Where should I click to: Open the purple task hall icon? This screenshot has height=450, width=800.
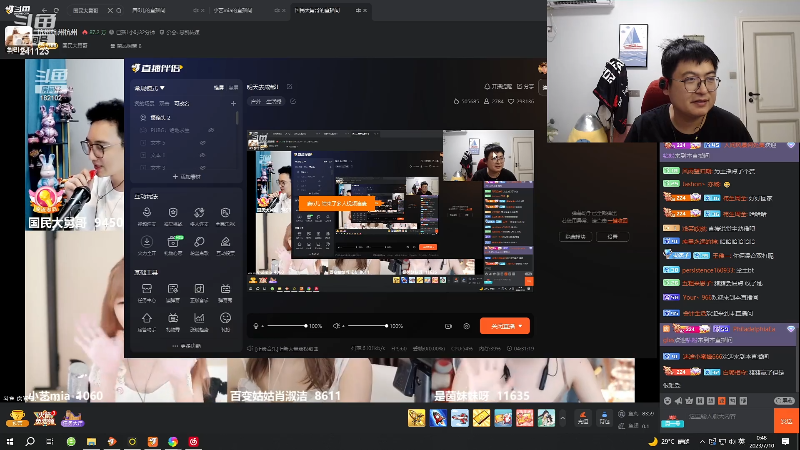(x=72, y=418)
